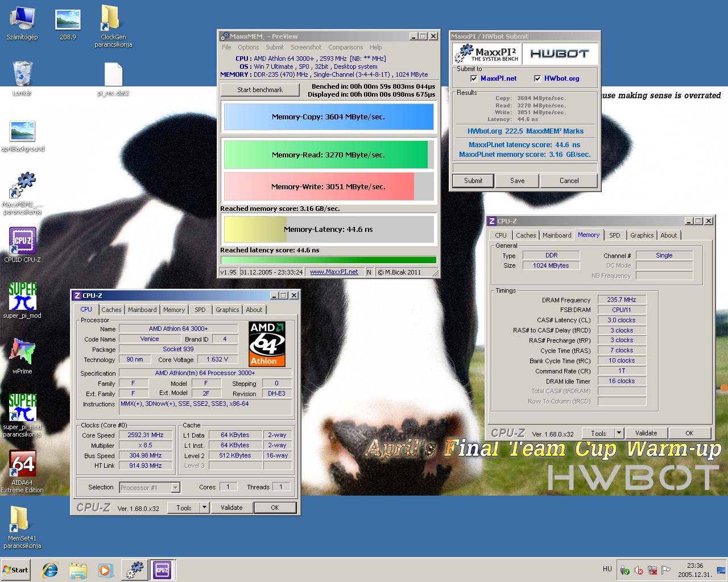
Task: Click the Memory-Latency result bar
Action: (x=329, y=230)
